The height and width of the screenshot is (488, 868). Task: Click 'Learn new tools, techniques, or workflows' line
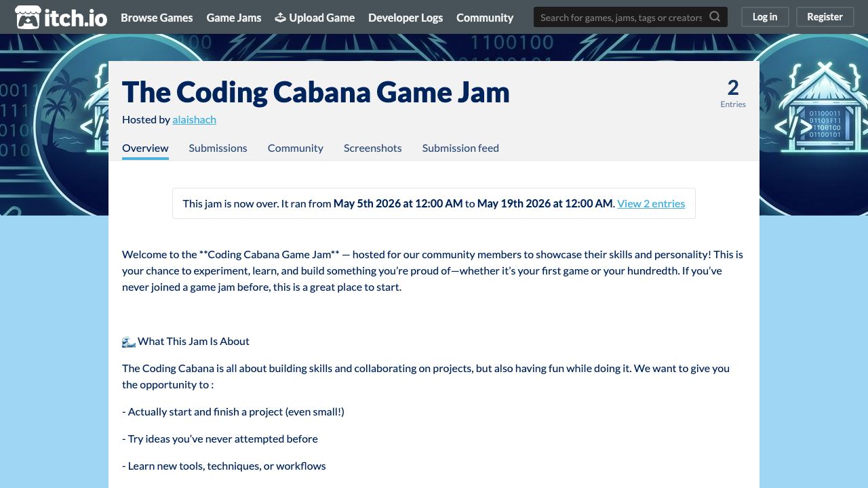click(224, 466)
